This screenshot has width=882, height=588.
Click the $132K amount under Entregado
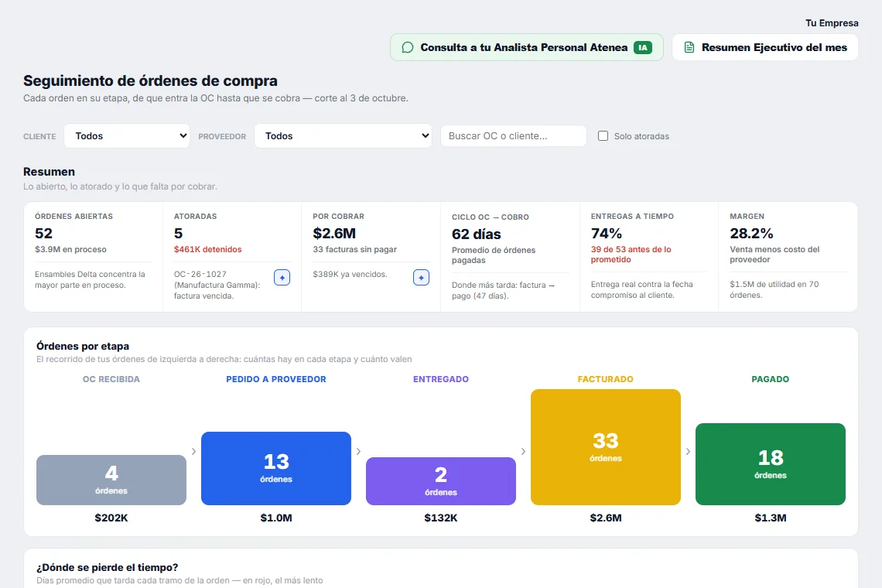[441, 518]
